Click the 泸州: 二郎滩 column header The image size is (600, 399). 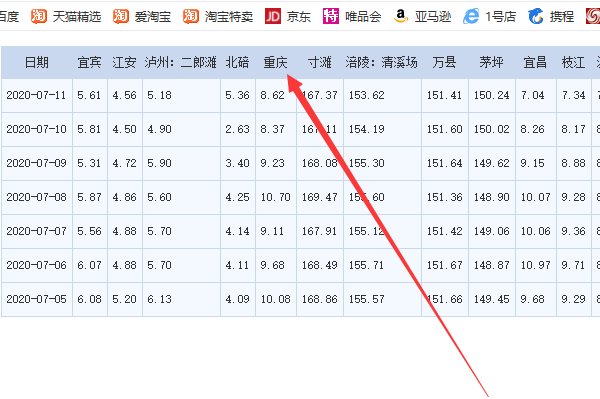tap(181, 62)
